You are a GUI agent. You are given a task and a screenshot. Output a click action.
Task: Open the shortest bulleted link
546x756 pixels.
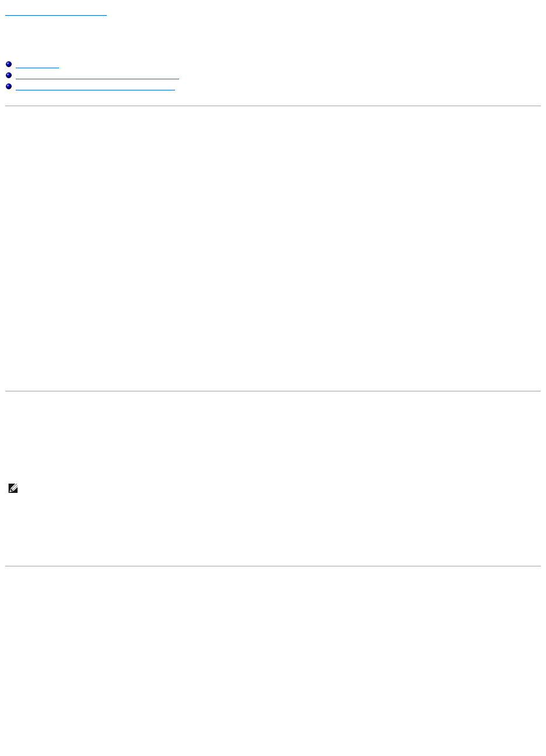[37, 65]
